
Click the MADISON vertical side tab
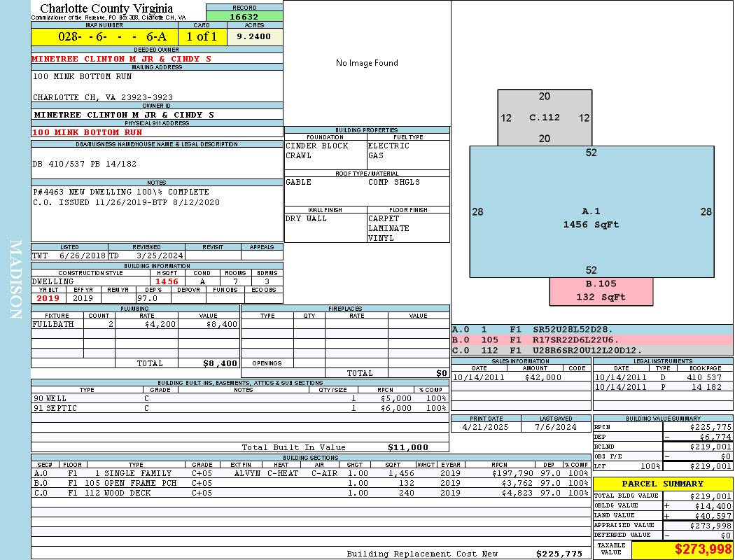pos(15,280)
